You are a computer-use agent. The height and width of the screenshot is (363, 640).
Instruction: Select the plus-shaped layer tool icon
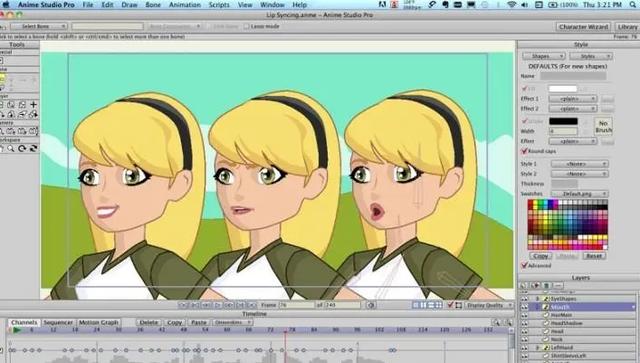click(33, 105)
